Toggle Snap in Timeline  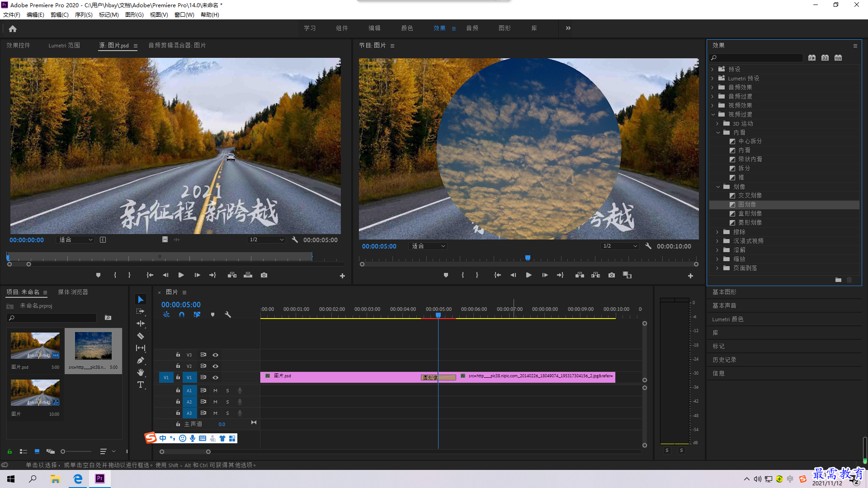click(x=181, y=314)
